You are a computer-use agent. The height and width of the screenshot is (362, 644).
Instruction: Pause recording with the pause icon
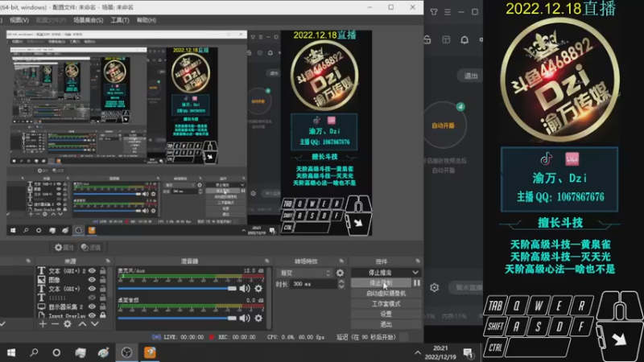(x=417, y=283)
